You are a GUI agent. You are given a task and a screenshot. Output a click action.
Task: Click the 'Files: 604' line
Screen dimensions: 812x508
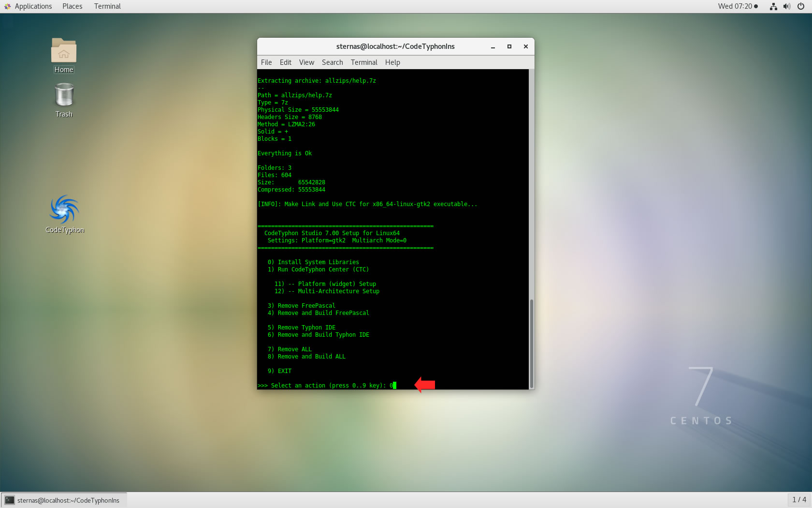click(x=275, y=175)
